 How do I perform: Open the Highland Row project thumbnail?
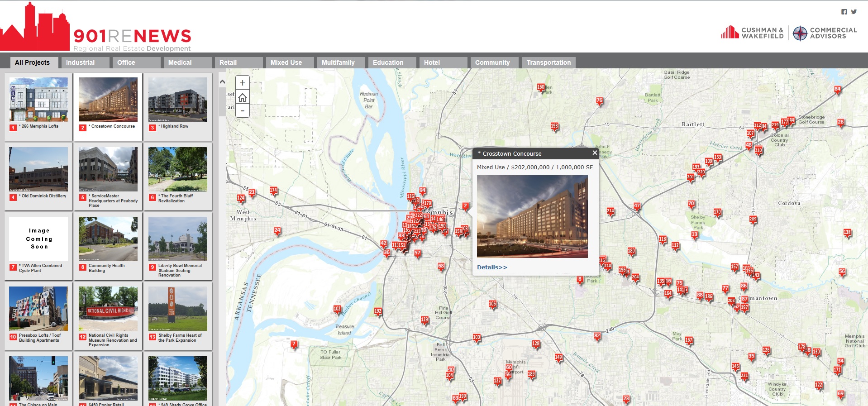point(178,99)
